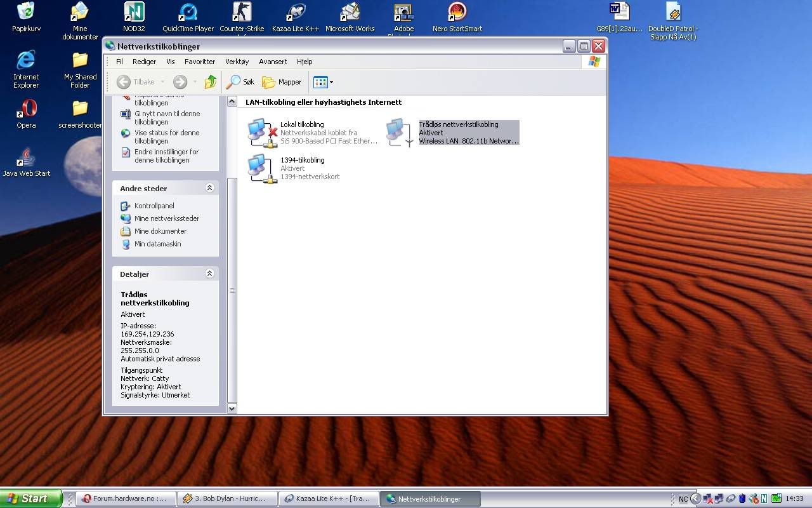Open the Søk search tool

pyautogui.click(x=240, y=82)
